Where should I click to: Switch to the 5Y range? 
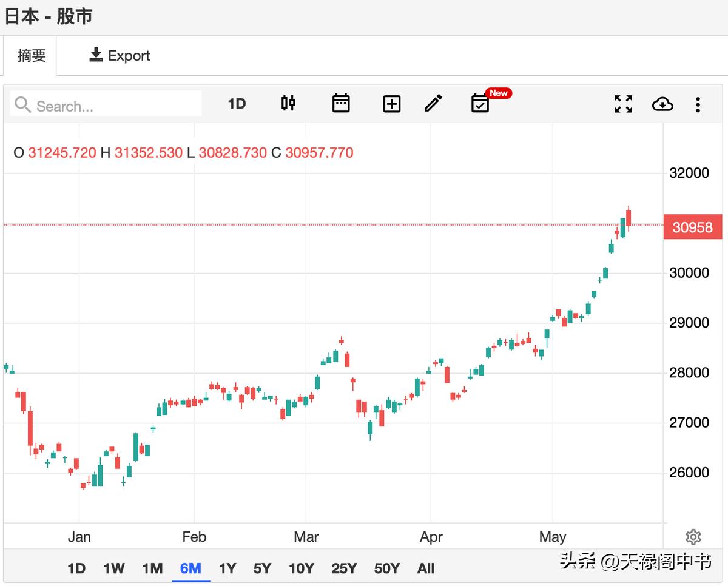pos(262,568)
